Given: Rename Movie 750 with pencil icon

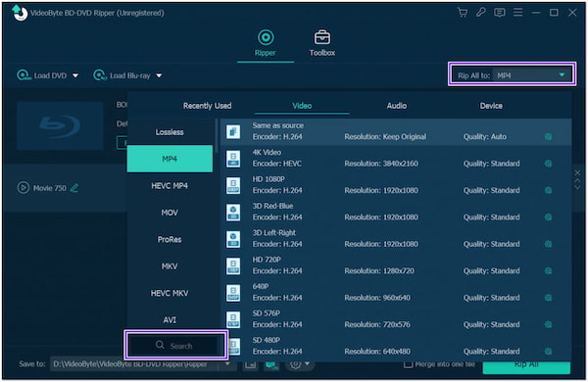Looking at the screenshot, I should point(74,188).
